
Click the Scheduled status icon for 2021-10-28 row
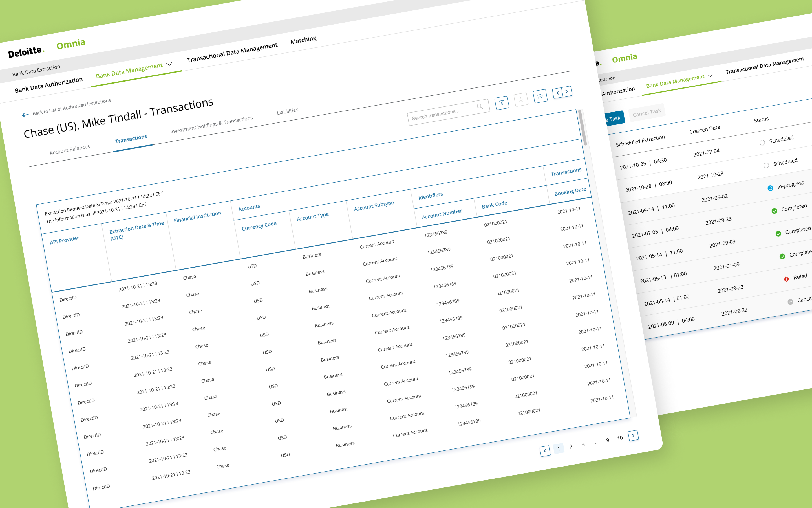766,165
